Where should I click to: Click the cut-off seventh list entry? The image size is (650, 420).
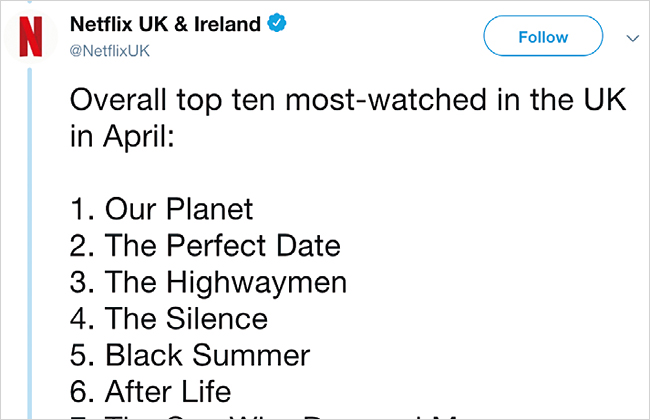[265, 416]
